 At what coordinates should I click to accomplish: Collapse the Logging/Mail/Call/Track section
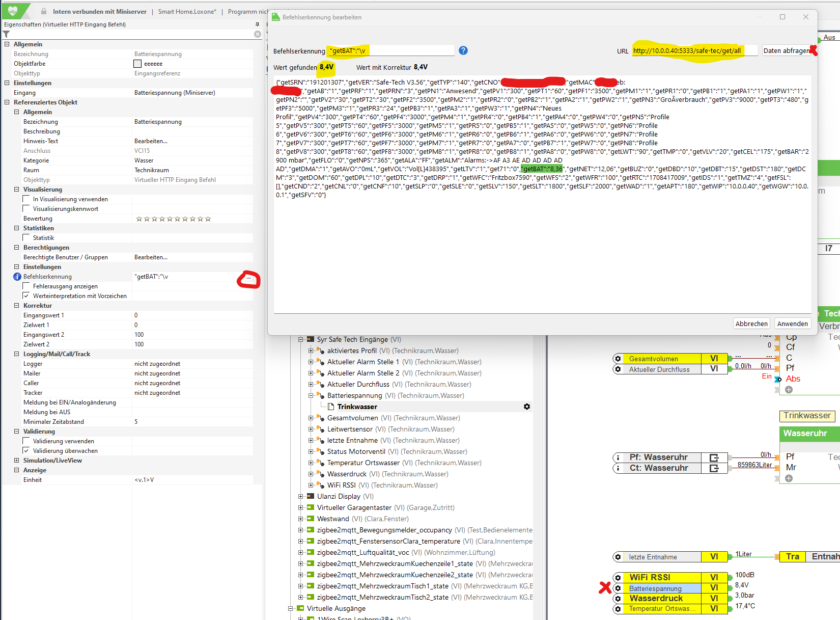coord(17,354)
